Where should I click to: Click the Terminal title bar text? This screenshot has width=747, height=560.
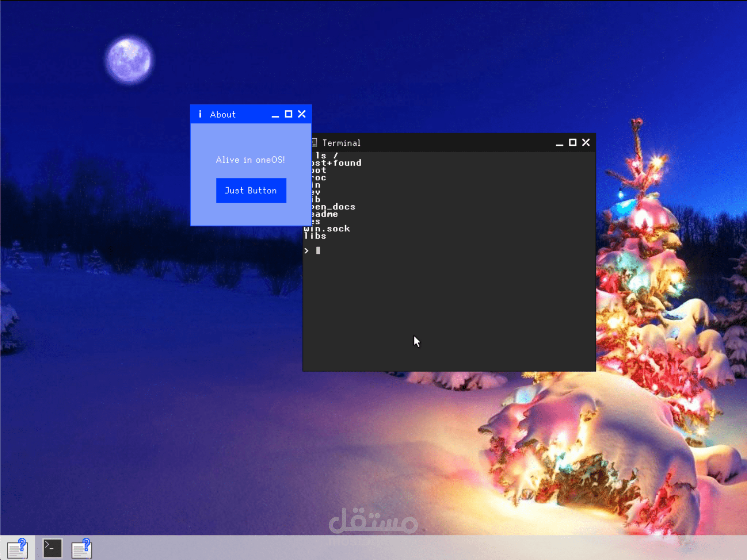tap(341, 143)
